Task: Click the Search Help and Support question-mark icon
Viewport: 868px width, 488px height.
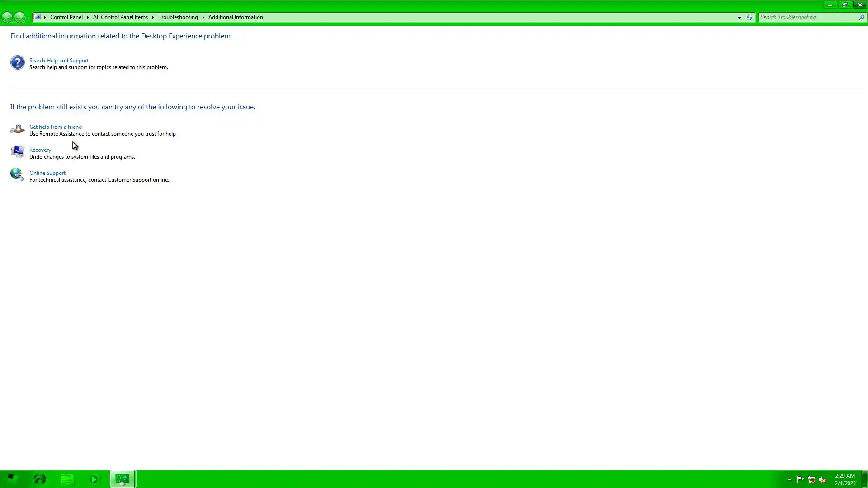Action: click(17, 62)
